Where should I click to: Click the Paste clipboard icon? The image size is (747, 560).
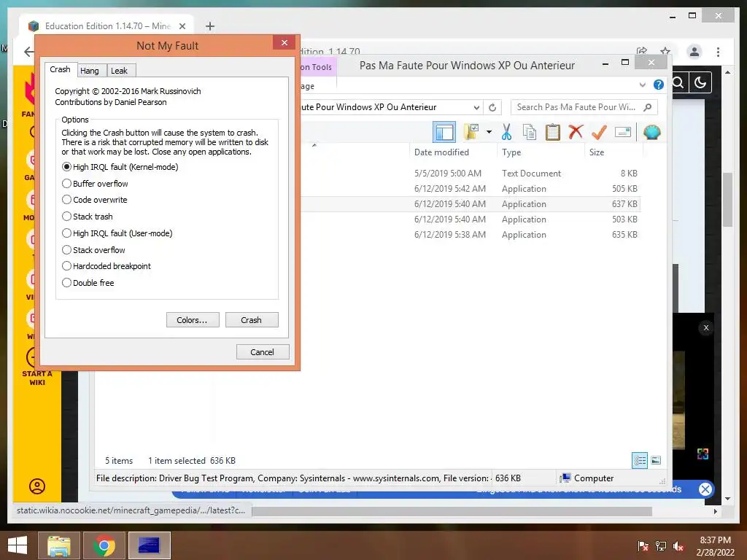(553, 132)
